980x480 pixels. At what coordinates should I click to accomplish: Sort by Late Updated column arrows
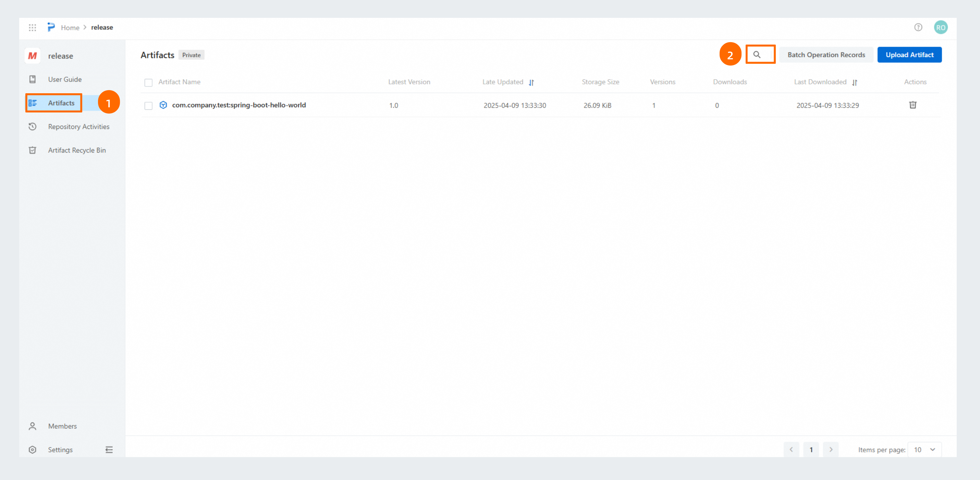[531, 82]
